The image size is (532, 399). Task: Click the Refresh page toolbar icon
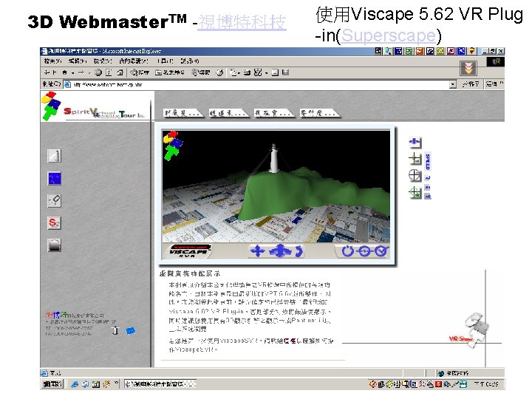pyautogui.click(x=109, y=72)
